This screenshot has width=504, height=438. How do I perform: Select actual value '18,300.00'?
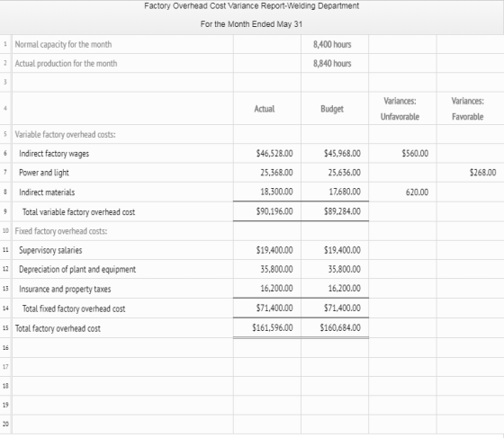(x=277, y=192)
